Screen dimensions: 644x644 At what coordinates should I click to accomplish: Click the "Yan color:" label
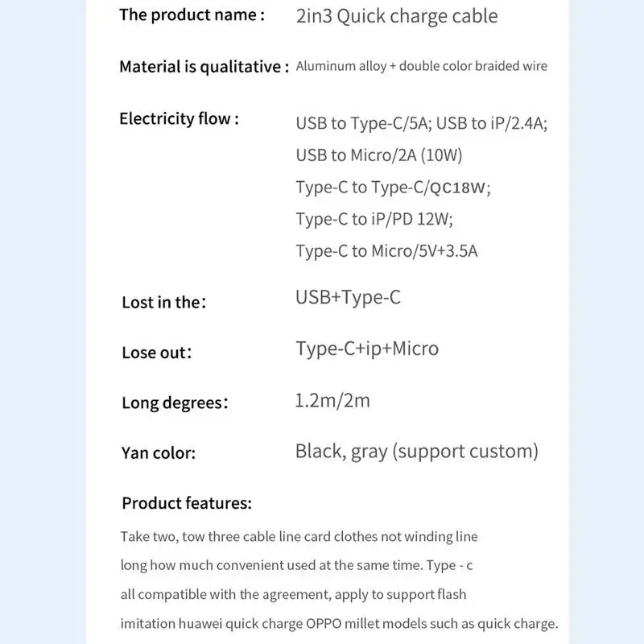point(159,453)
